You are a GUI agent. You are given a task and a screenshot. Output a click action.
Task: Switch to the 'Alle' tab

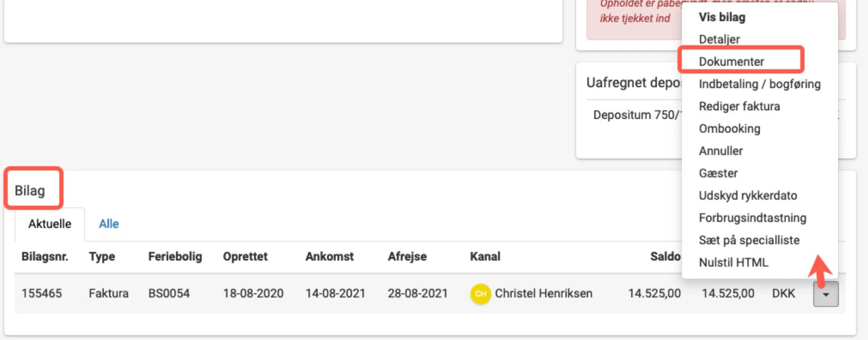tap(108, 224)
